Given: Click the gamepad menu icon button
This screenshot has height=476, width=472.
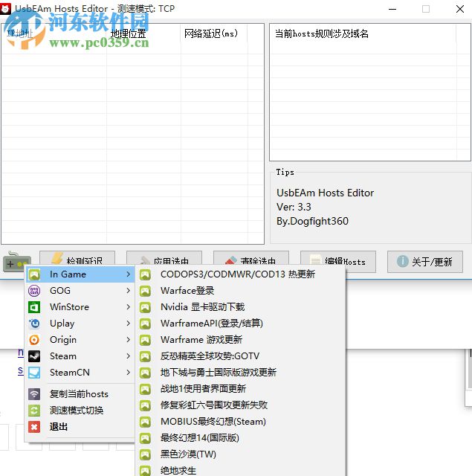Looking at the screenshot, I should click(x=16, y=263).
